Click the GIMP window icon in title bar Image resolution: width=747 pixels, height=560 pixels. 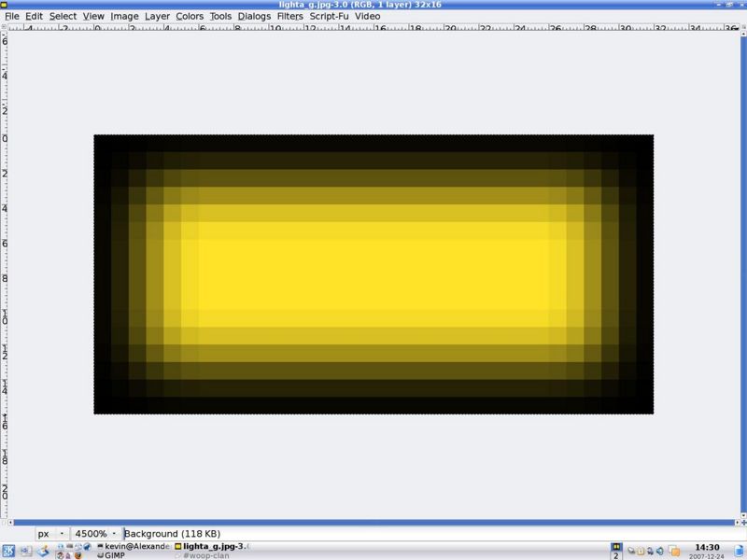[x=6, y=5]
